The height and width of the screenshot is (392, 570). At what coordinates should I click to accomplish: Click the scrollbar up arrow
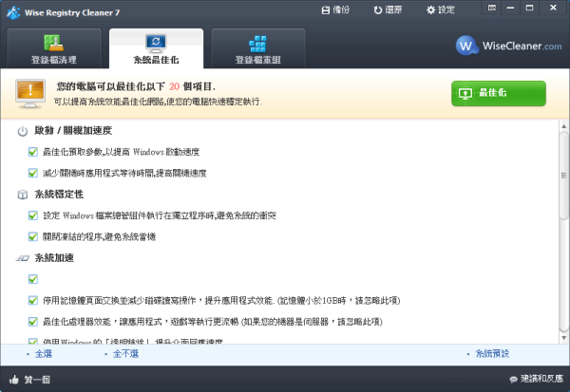click(563, 126)
